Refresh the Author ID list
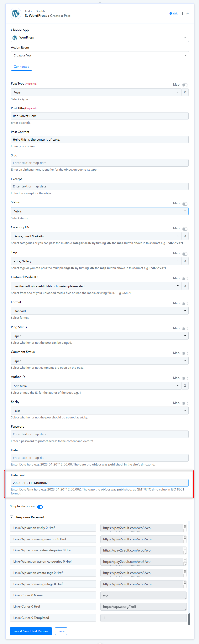 tap(185, 386)
